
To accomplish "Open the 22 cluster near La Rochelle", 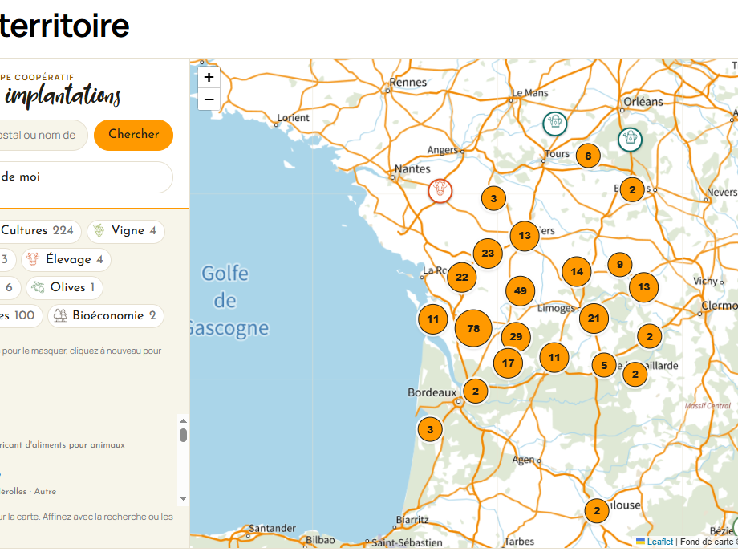I will point(462,277).
